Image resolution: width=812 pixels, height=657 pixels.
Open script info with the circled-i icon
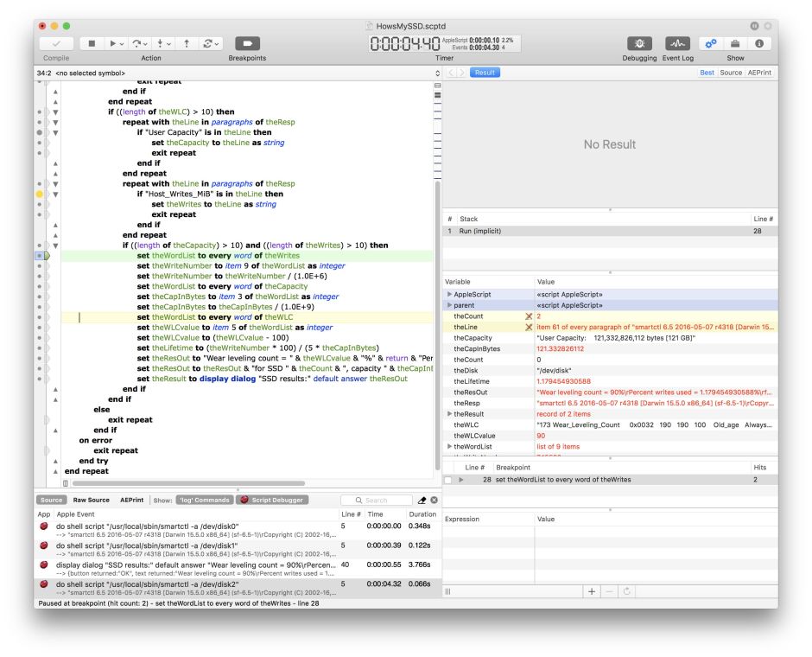coord(758,43)
